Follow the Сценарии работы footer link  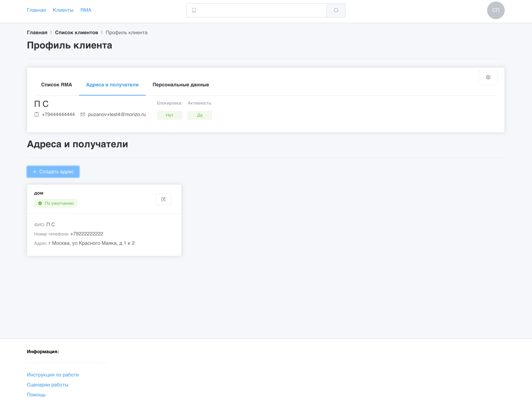(x=47, y=385)
